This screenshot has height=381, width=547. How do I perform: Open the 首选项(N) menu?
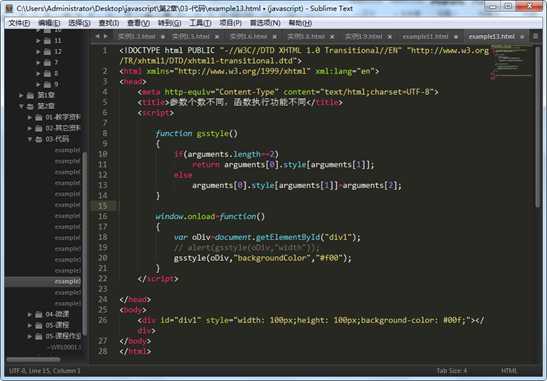pos(265,23)
